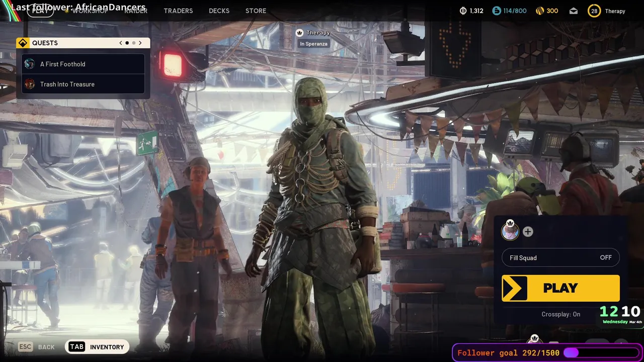The image size is (644, 362).
Task: Click crown icon on Therapy nameplate
Action: pos(300,33)
